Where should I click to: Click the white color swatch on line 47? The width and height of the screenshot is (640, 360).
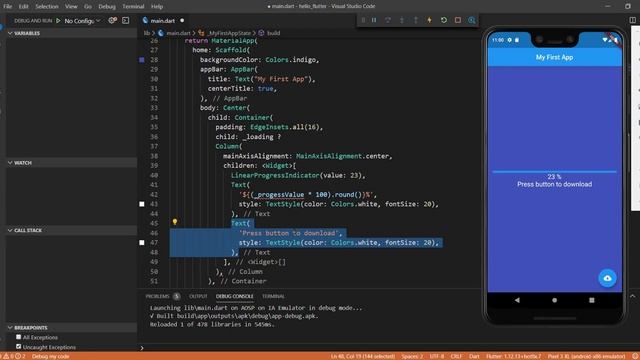click(x=142, y=242)
